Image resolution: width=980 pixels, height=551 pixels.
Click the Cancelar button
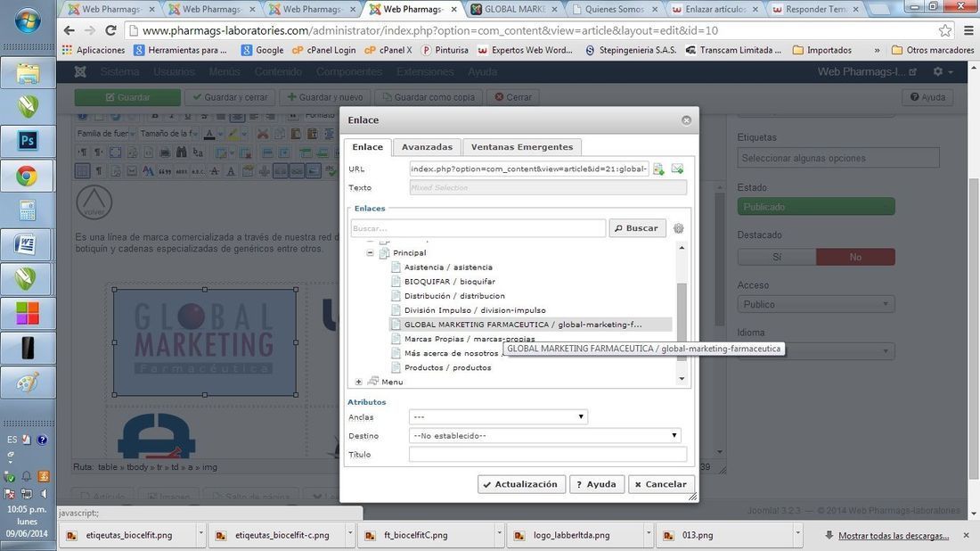tap(661, 484)
